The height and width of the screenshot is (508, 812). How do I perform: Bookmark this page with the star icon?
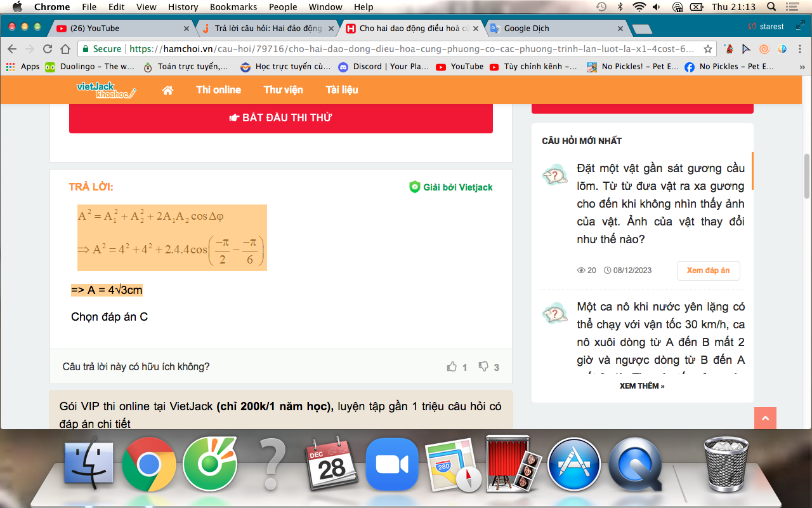[x=708, y=49]
